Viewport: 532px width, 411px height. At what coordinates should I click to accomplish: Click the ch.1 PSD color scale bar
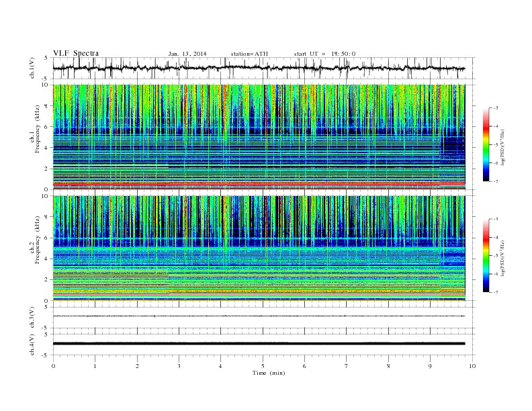486,144
